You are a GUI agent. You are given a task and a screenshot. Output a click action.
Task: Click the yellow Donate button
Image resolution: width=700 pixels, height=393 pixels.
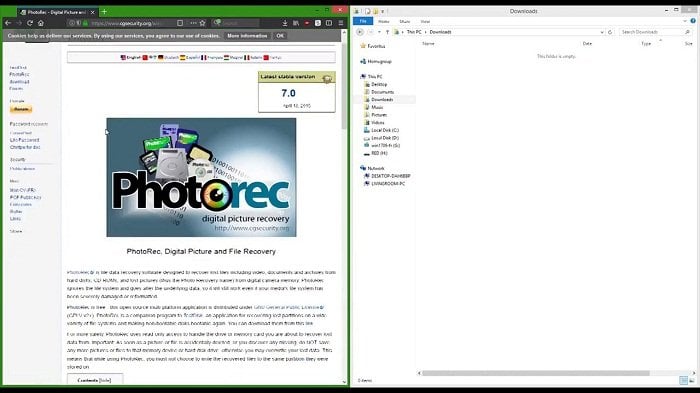21,109
